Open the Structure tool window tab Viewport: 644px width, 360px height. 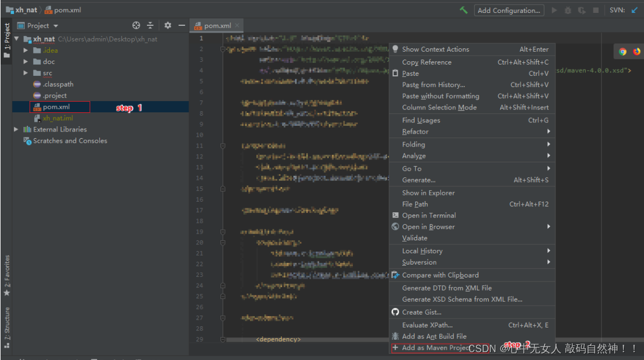[x=7, y=327]
